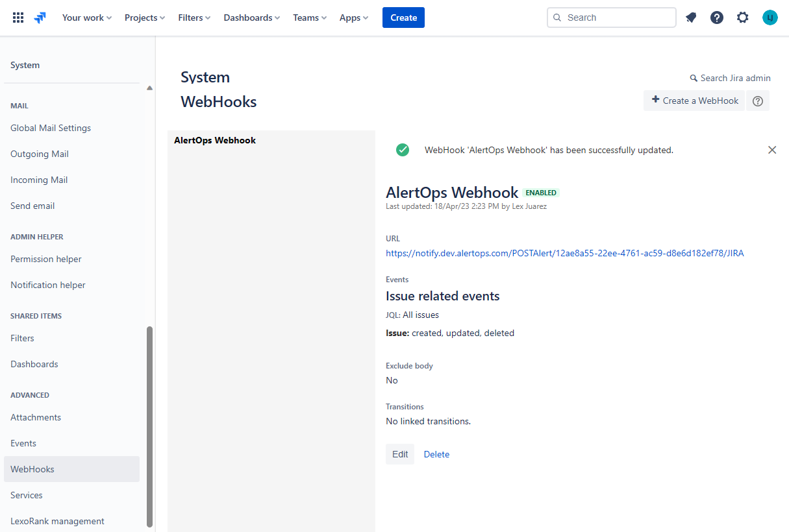789x532 pixels.
Task: Open the help question mark icon
Action: pos(717,18)
